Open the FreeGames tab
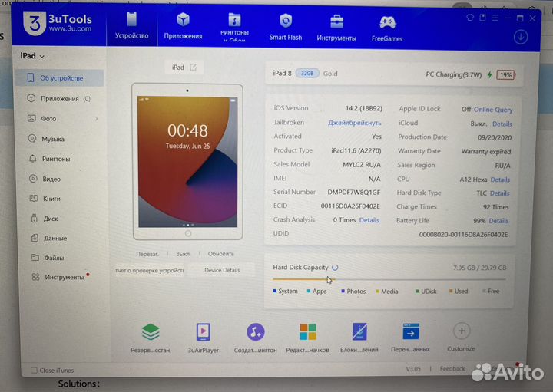This screenshot has width=553, height=392. [x=387, y=29]
